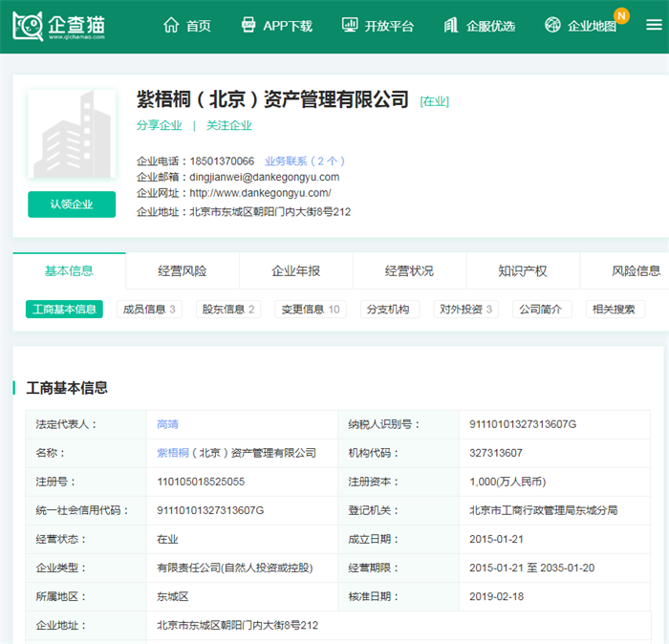This screenshot has height=644, width=669.
Task: Click 注册号 value 110105018525055
Action: (x=201, y=482)
